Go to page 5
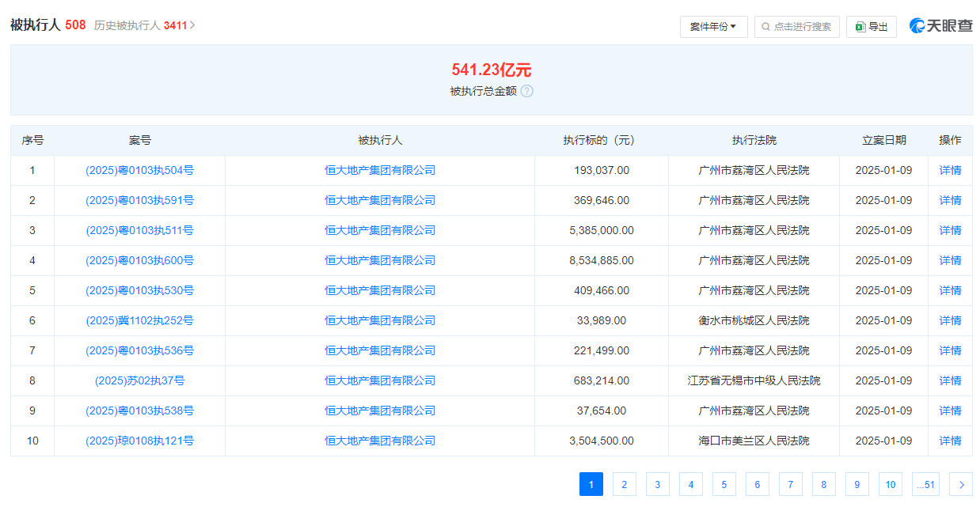Image resolution: width=980 pixels, height=507 pixels. click(x=724, y=484)
